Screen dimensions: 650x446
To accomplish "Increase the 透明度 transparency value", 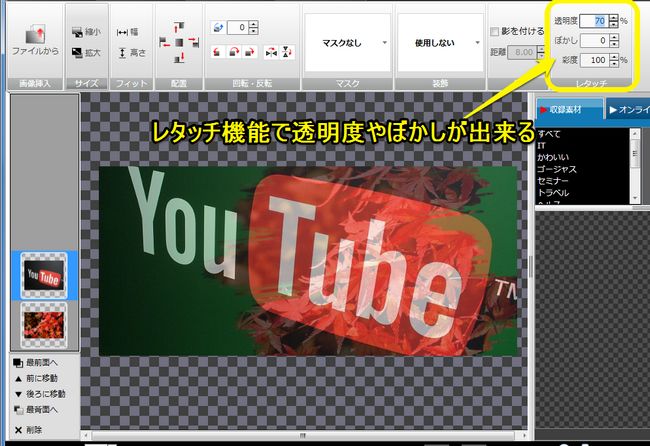I will click(614, 17).
